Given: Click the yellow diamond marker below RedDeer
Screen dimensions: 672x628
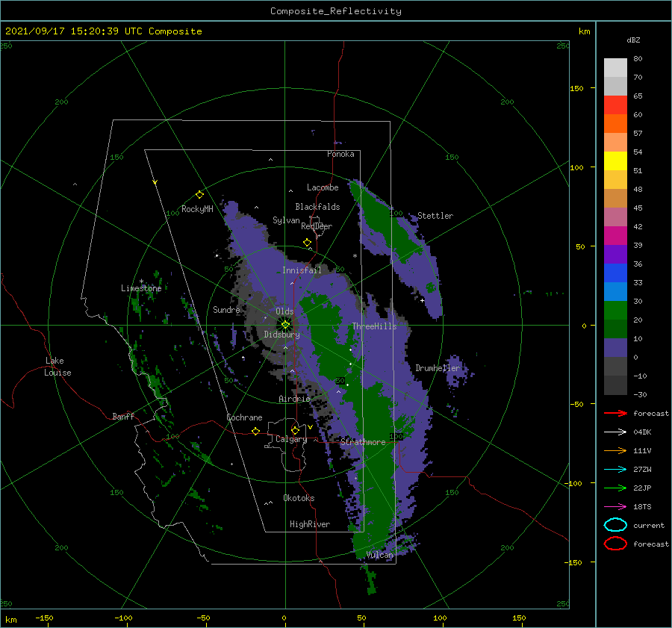Looking at the screenshot, I should click(x=308, y=243).
